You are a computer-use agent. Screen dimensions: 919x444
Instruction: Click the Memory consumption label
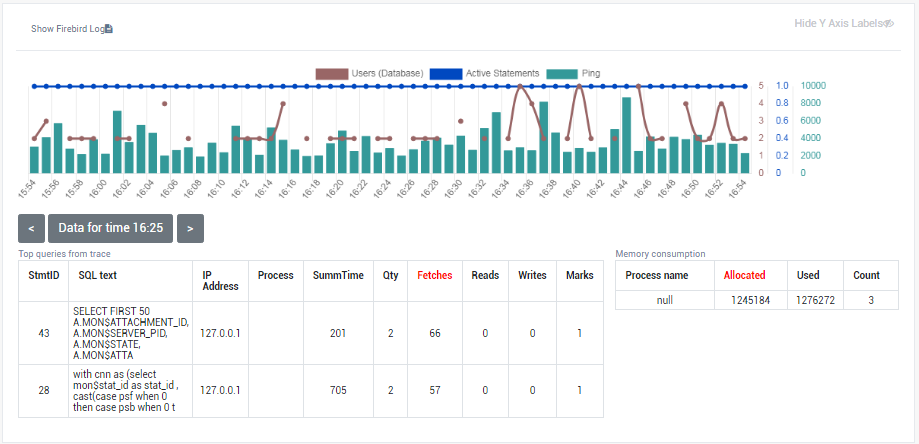click(661, 254)
